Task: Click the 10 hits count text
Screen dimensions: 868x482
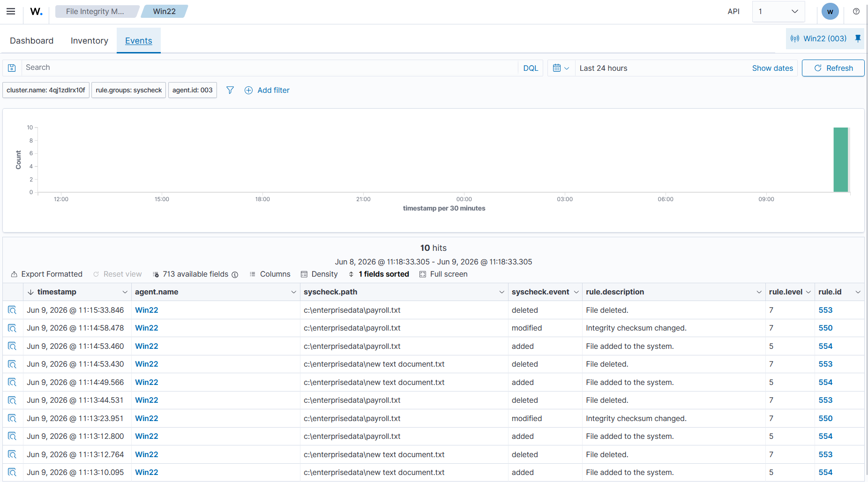Action: click(434, 248)
